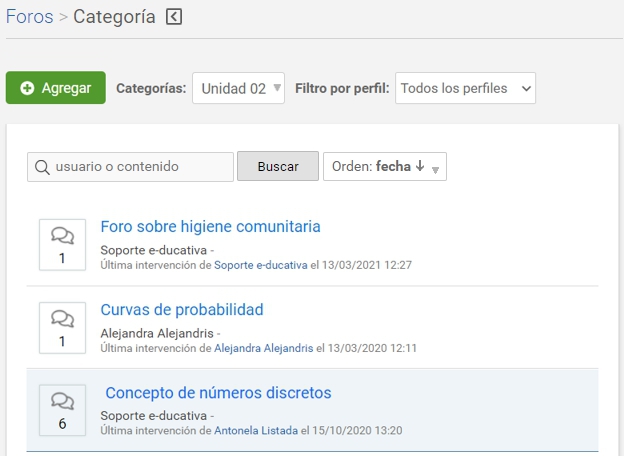This screenshot has height=456, width=624.
Task: Open Foro sobre higiene comunitaria thread
Action: (x=210, y=227)
